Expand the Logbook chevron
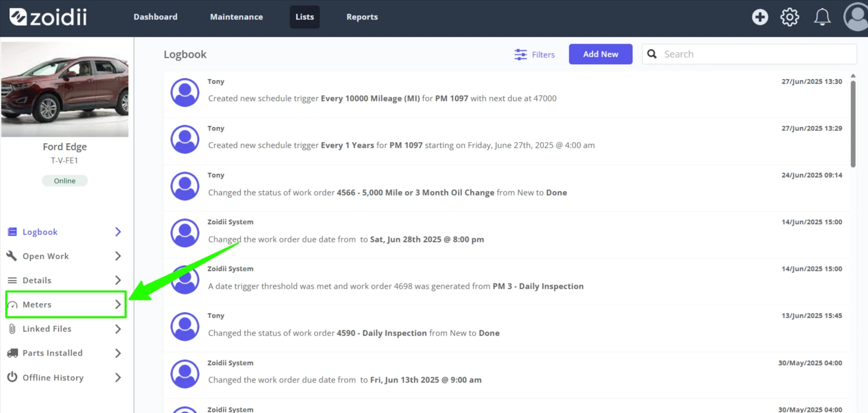 coord(118,232)
